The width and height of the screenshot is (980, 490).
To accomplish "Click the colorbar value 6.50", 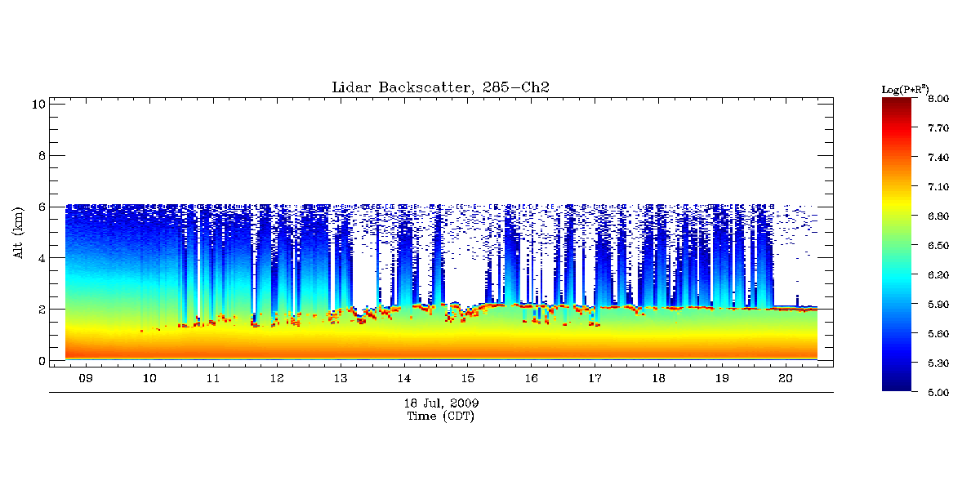I will [x=938, y=246].
